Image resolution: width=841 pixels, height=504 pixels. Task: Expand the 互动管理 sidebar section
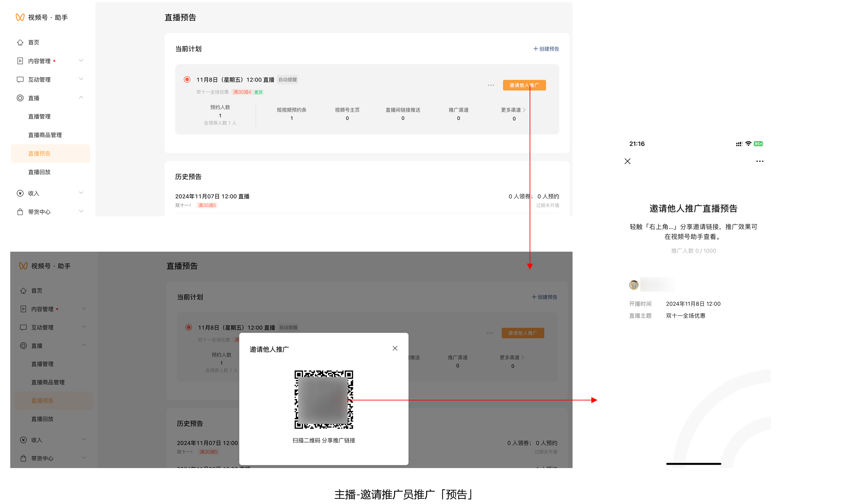pos(81,79)
